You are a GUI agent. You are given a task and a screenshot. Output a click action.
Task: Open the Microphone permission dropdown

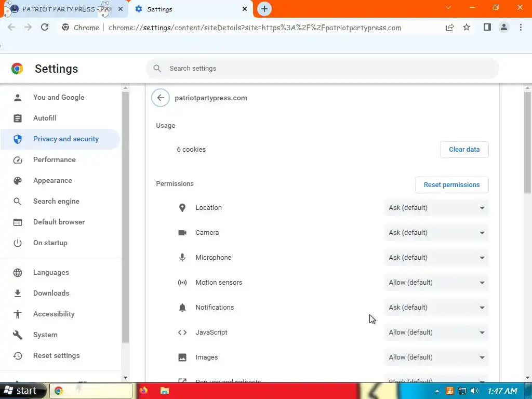[436, 258]
